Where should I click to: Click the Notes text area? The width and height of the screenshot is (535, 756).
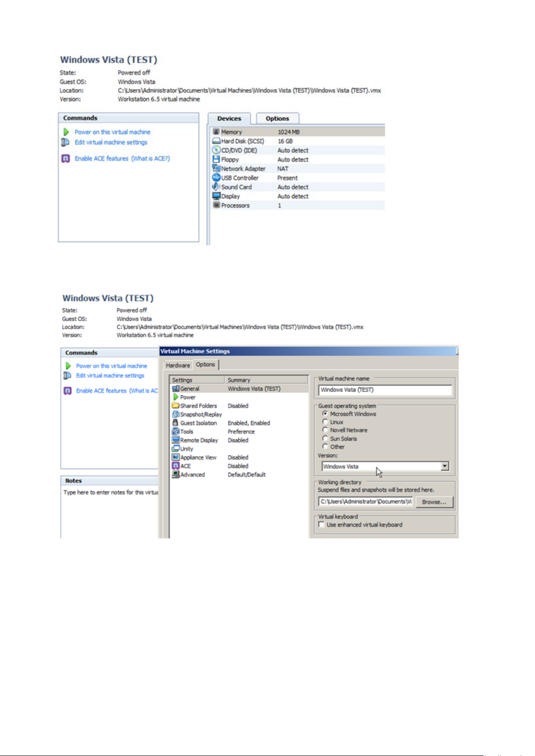click(x=110, y=511)
